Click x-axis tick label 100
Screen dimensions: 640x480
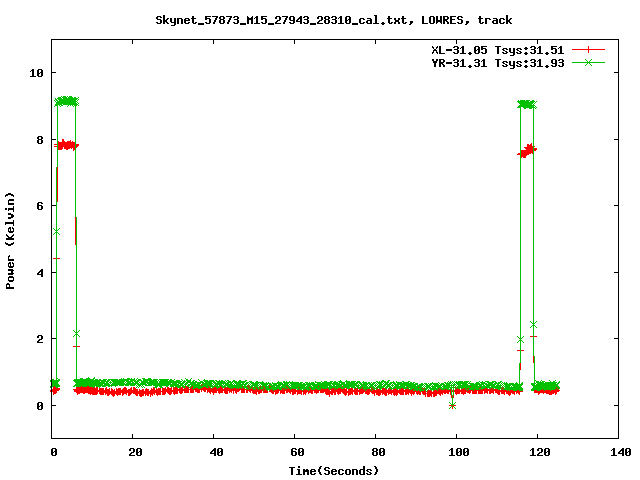(x=459, y=452)
